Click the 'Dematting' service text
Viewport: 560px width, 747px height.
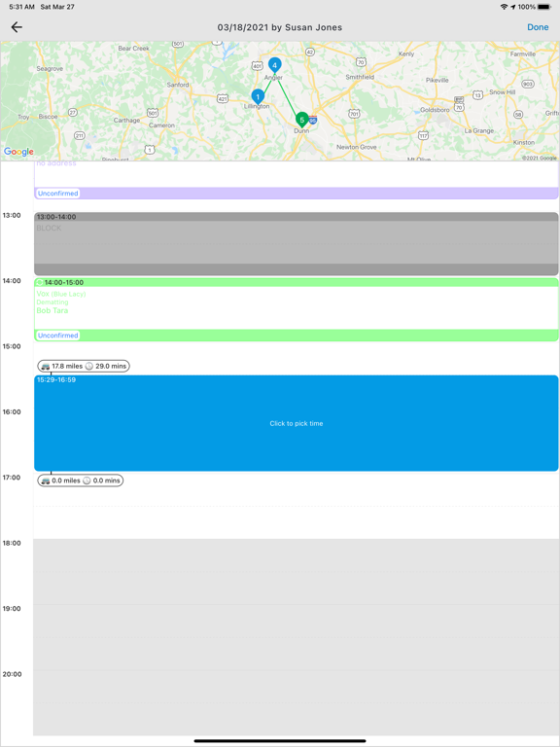pos(52,302)
